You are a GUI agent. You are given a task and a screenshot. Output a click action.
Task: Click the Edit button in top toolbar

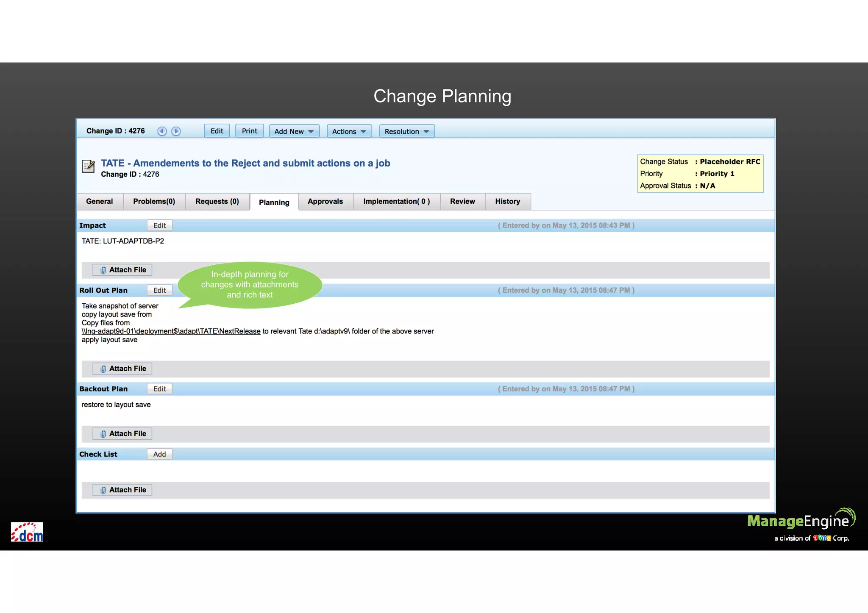coord(217,131)
